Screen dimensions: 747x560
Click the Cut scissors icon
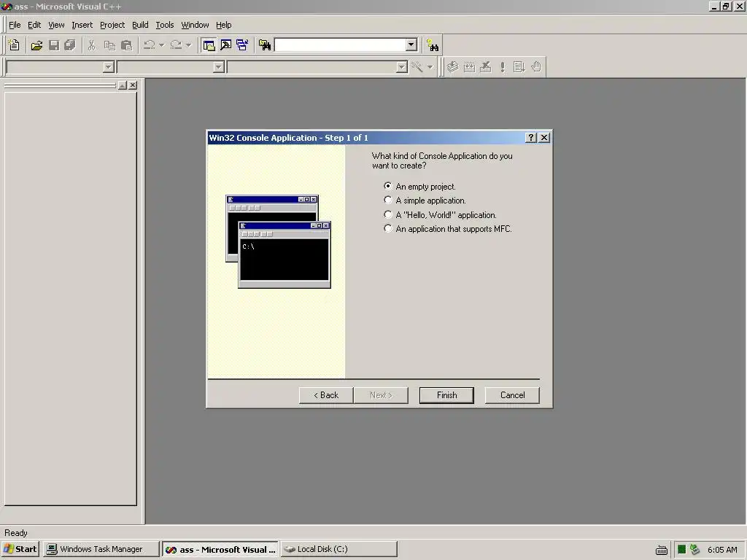pyautogui.click(x=91, y=45)
